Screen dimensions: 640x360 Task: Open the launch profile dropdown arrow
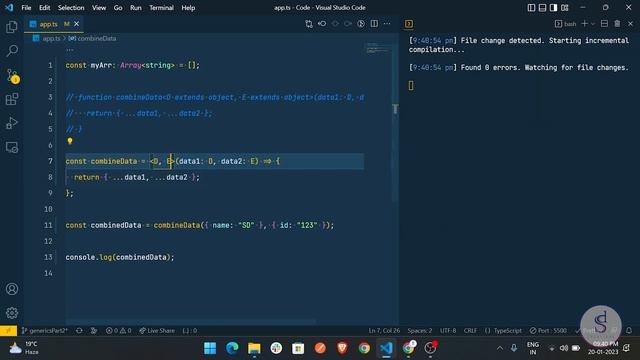point(593,24)
